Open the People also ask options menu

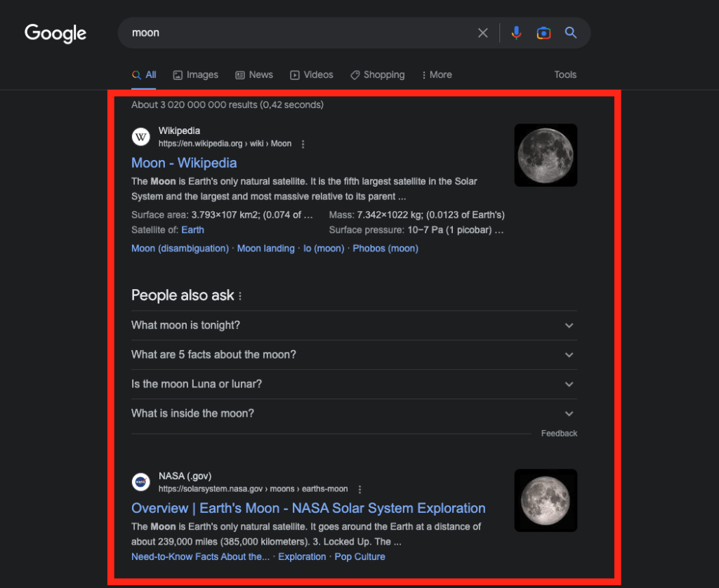coord(240,296)
